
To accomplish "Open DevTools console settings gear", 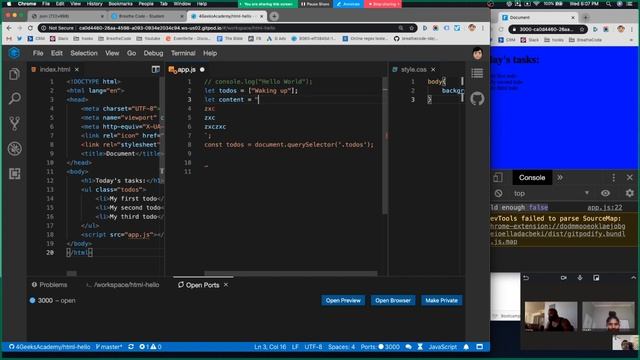I will pos(629,193).
